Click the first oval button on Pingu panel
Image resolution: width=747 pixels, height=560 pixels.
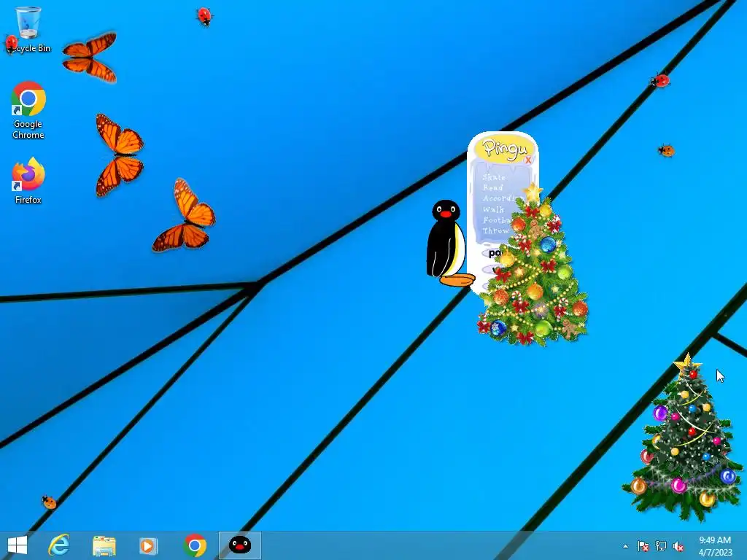pyautogui.click(x=494, y=253)
